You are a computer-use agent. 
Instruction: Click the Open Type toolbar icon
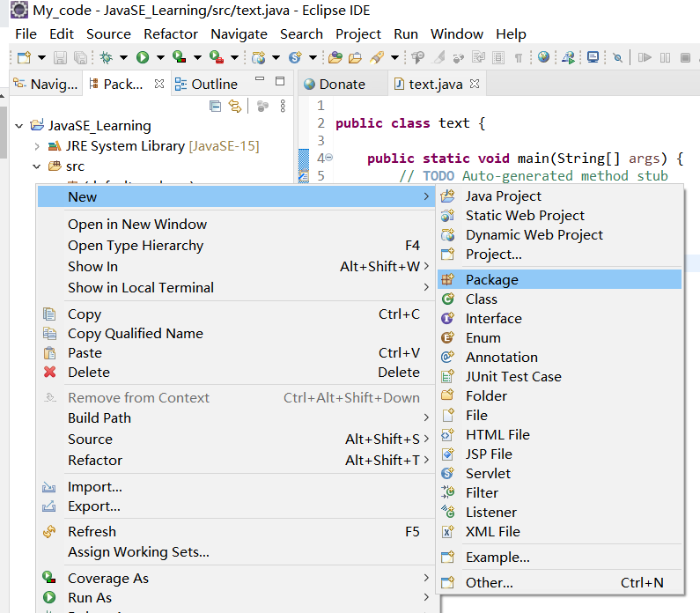335,57
